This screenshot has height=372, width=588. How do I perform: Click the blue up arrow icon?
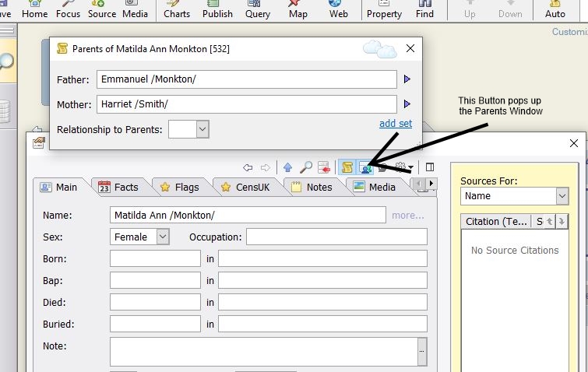click(x=287, y=167)
